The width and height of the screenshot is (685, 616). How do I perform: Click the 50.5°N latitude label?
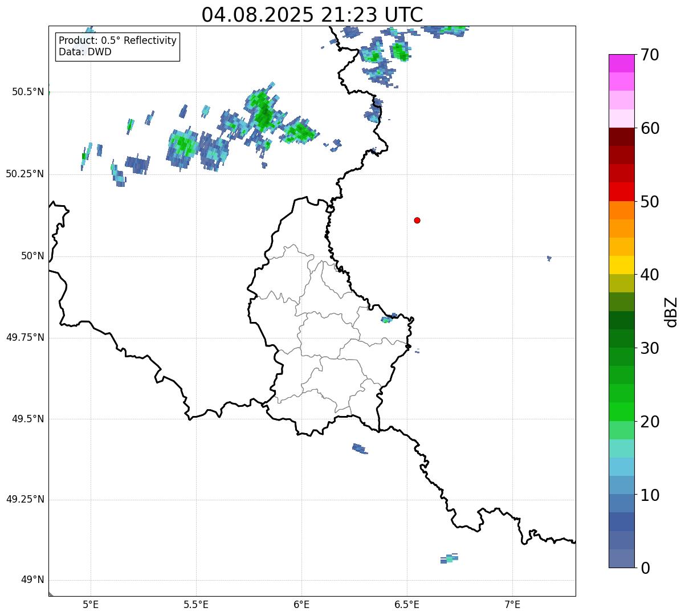[x=28, y=92]
